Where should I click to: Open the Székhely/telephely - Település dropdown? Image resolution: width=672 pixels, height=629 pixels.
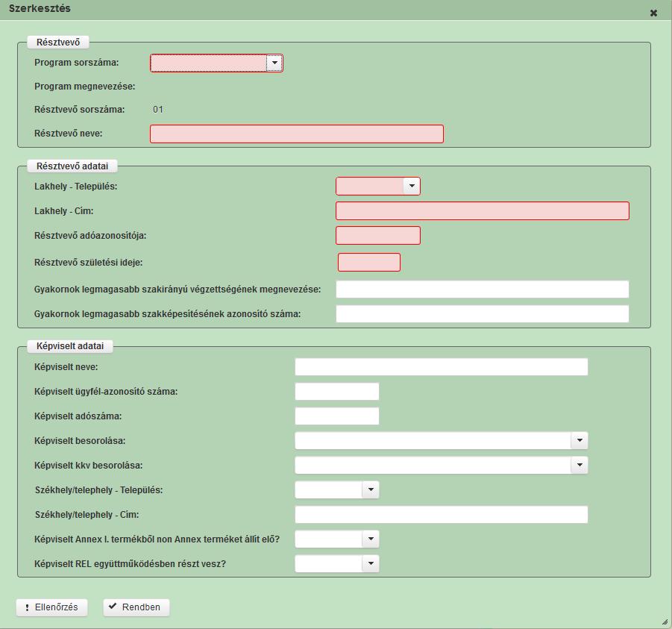click(x=371, y=489)
